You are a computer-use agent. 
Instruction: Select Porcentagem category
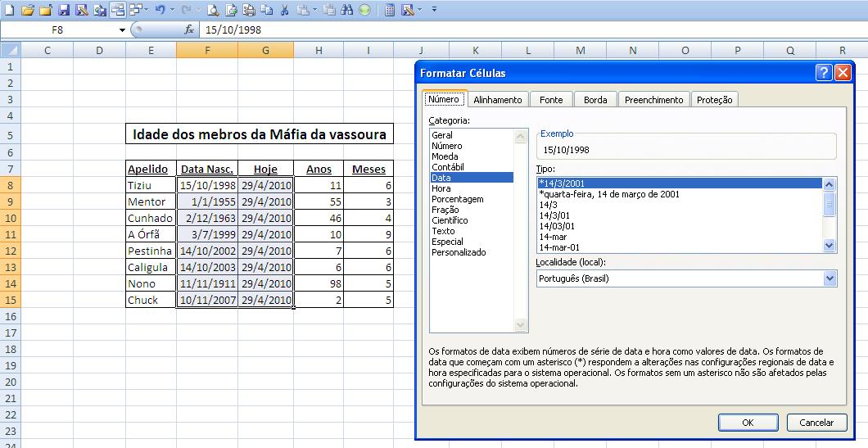coord(471,199)
